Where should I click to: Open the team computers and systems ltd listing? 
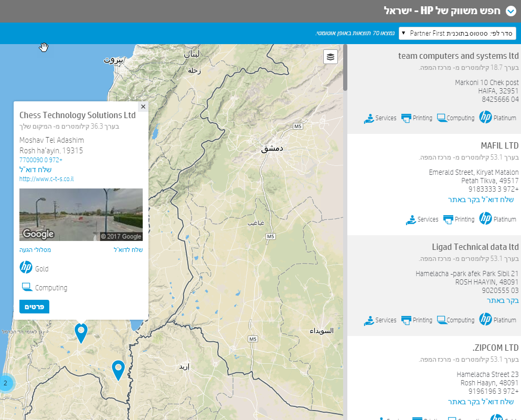(x=459, y=56)
